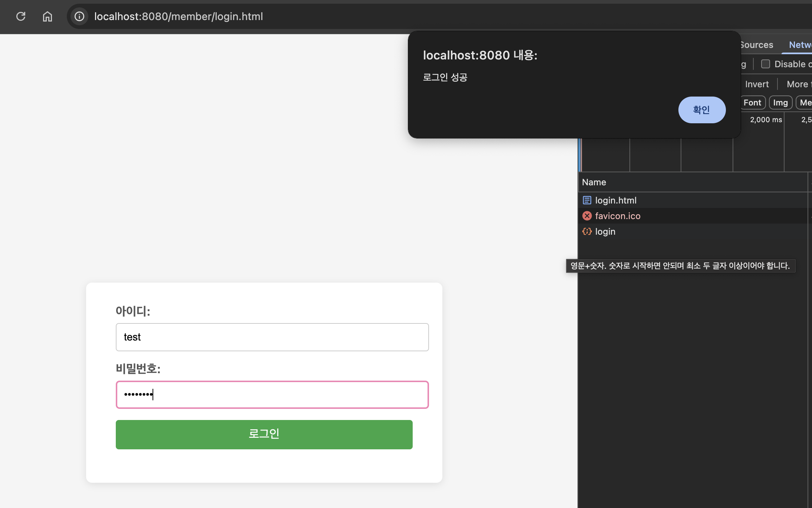Click the address bar URL text

point(179,16)
